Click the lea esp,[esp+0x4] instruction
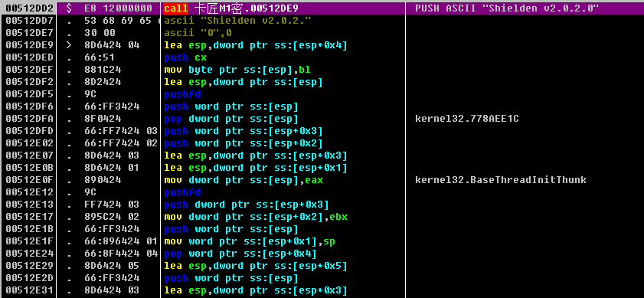 (x=256, y=44)
